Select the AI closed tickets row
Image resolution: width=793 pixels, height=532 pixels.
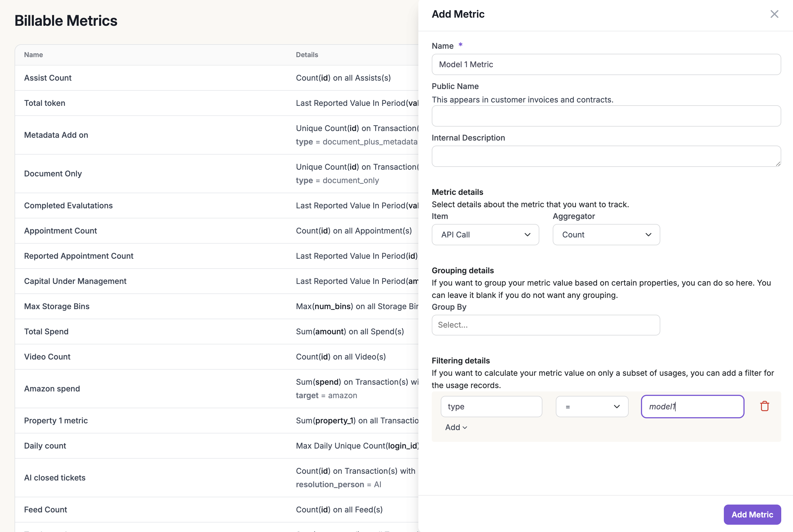click(x=55, y=477)
